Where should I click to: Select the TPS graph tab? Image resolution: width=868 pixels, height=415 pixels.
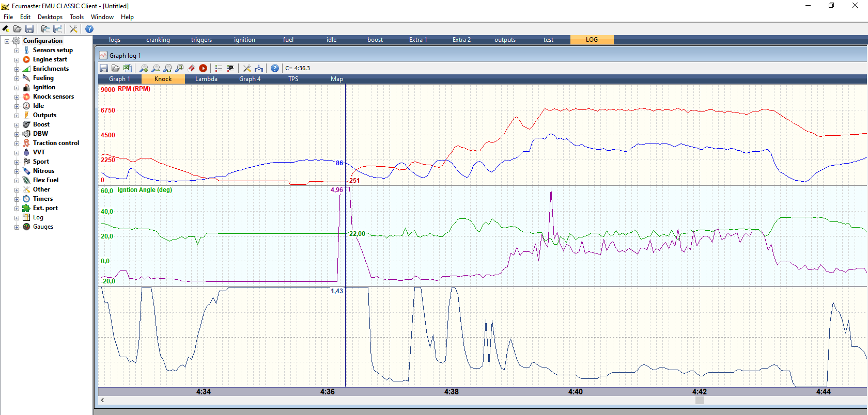pos(293,79)
